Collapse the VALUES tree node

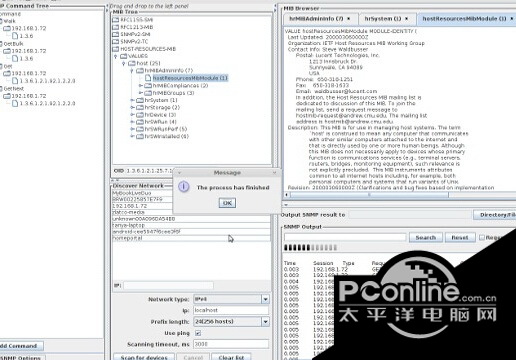point(116,56)
